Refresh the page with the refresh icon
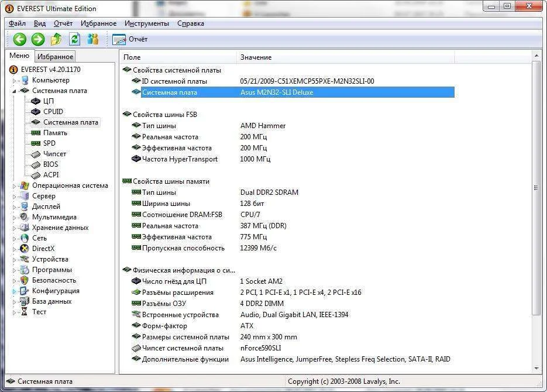Viewport: 547px width, 392px height. coord(74,39)
